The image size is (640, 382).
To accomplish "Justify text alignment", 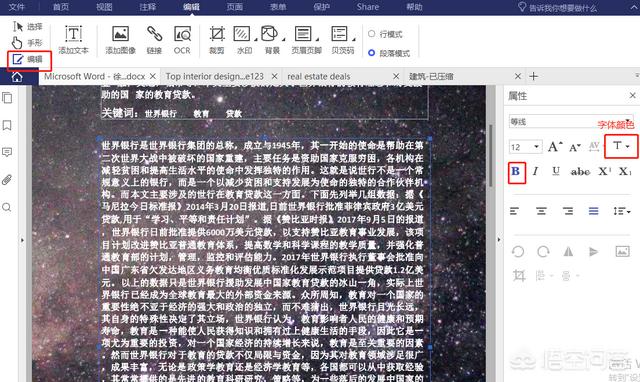I will [x=593, y=211].
